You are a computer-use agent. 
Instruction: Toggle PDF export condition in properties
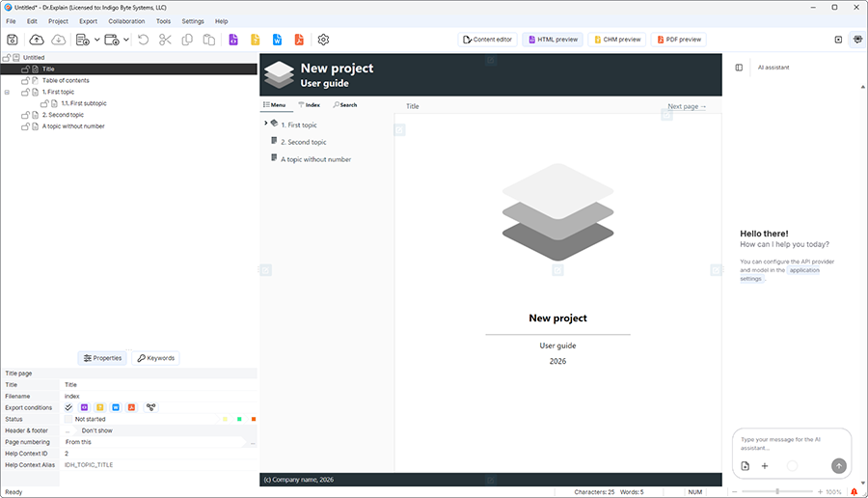pyautogui.click(x=131, y=407)
